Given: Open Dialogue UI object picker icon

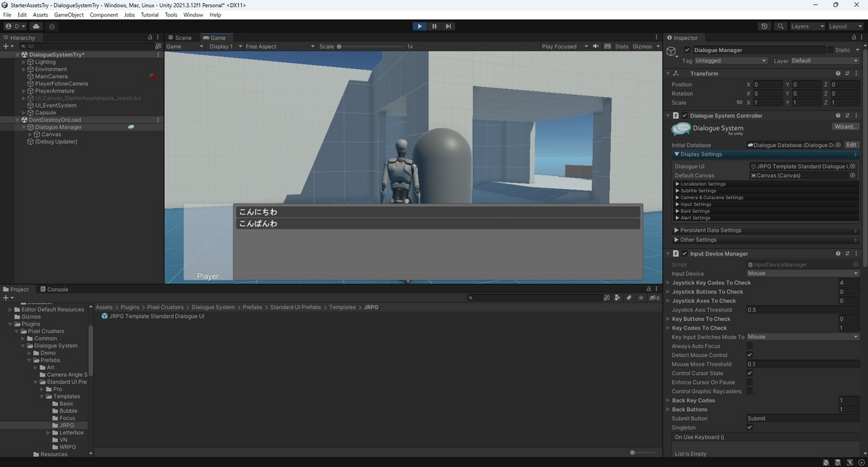Looking at the screenshot, I should click(x=853, y=167).
